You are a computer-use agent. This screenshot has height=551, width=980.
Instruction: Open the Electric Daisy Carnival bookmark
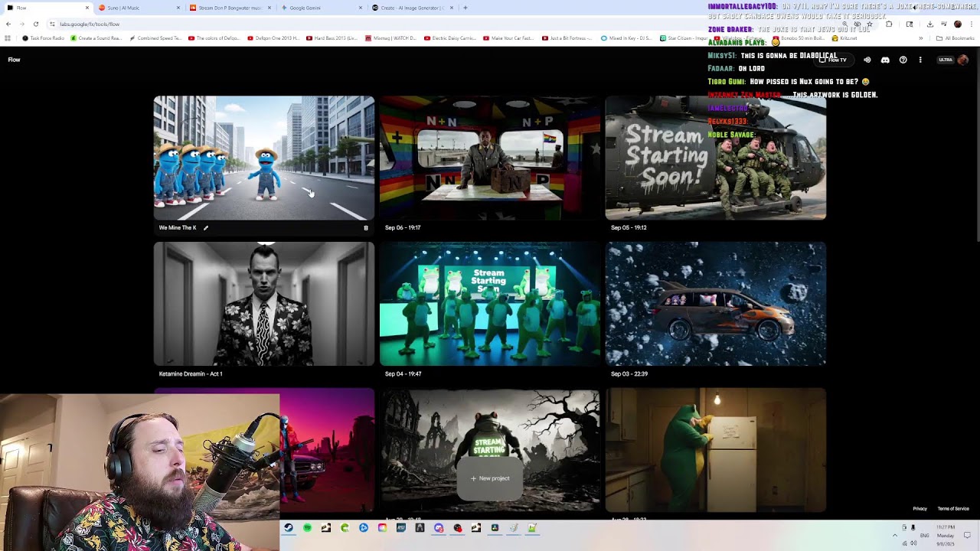(x=450, y=38)
